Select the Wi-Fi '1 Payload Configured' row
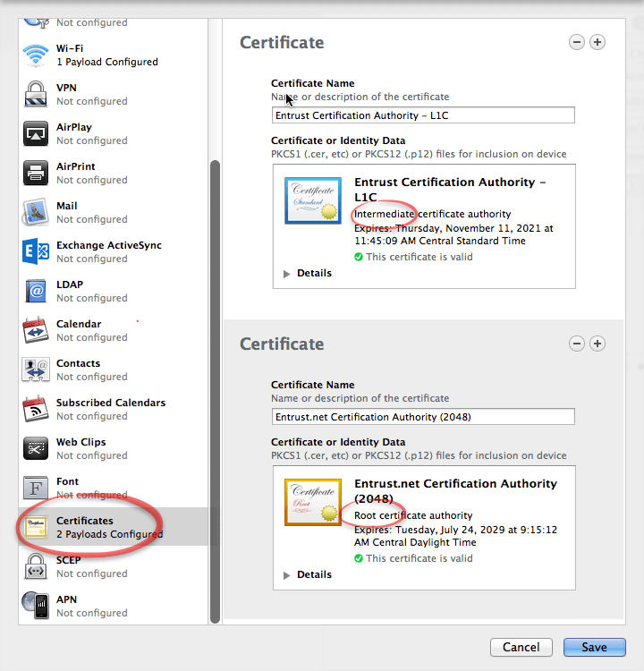The height and width of the screenshot is (671, 644). pos(113,55)
